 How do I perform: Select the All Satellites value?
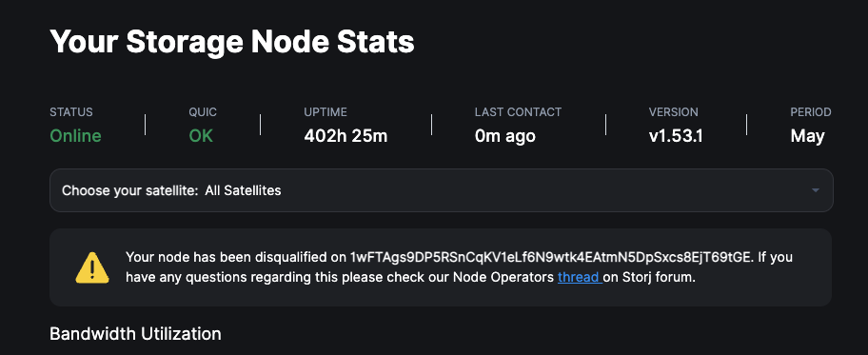[x=243, y=190]
